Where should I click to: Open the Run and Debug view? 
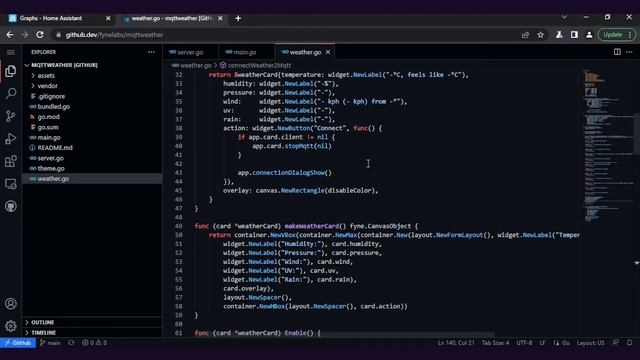11,139
